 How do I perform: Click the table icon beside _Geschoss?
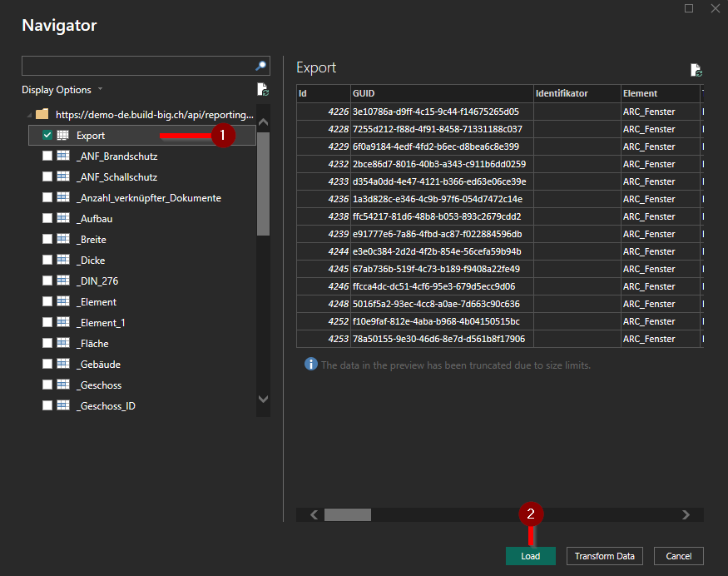[63, 385]
